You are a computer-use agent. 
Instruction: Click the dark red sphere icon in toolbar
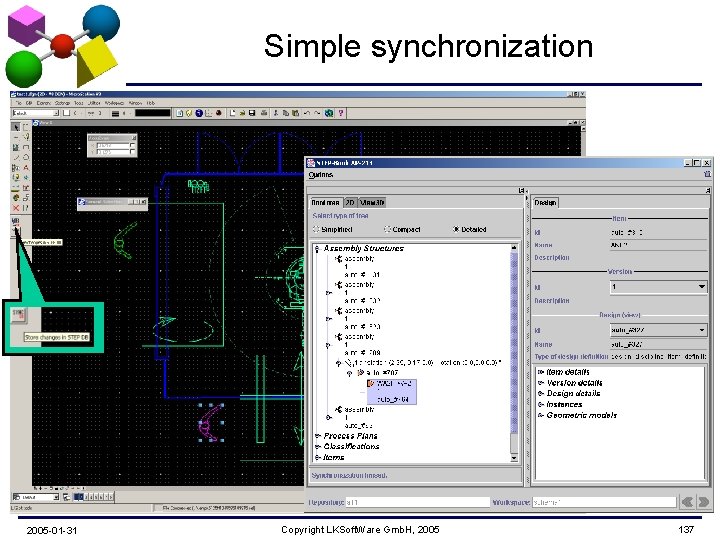219,113
